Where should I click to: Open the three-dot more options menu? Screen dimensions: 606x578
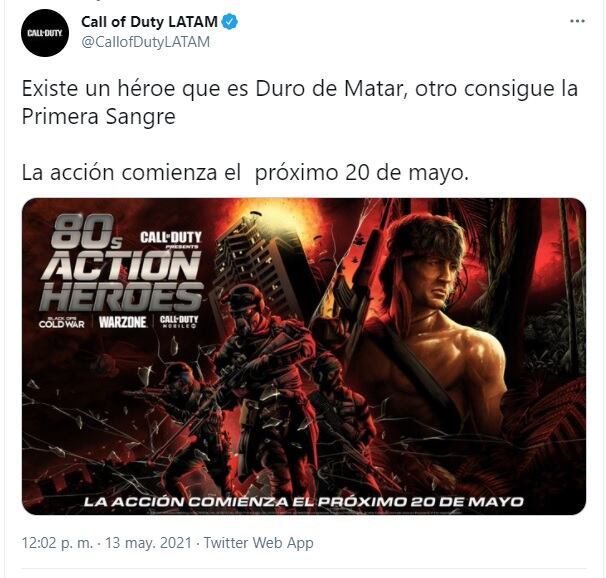[577, 21]
